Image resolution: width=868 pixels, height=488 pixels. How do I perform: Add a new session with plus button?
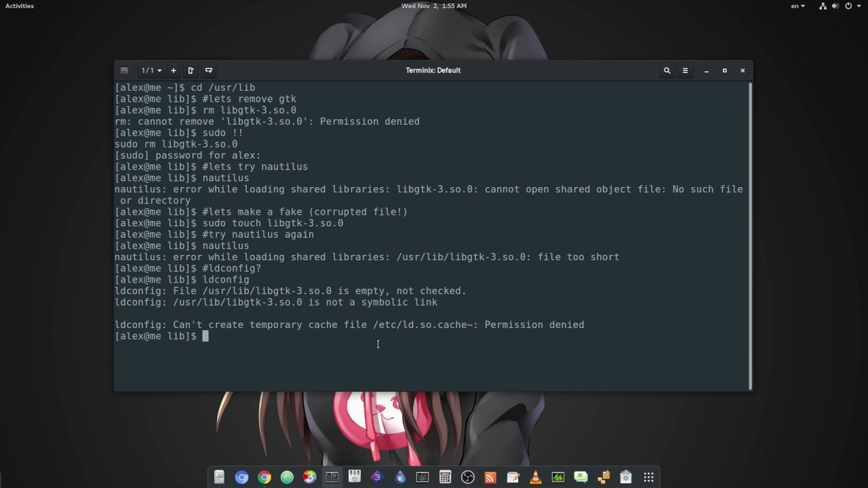coord(174,70)
